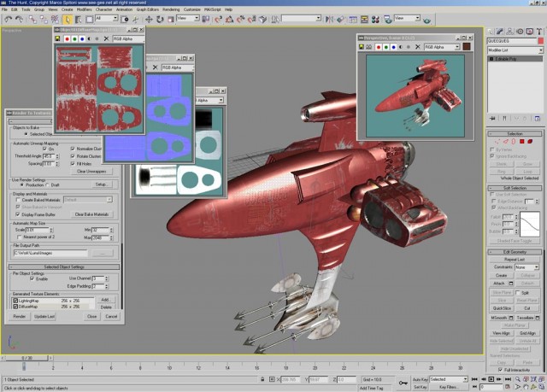
Task: Open the Rendering menu
Action: tap(171, 9)
